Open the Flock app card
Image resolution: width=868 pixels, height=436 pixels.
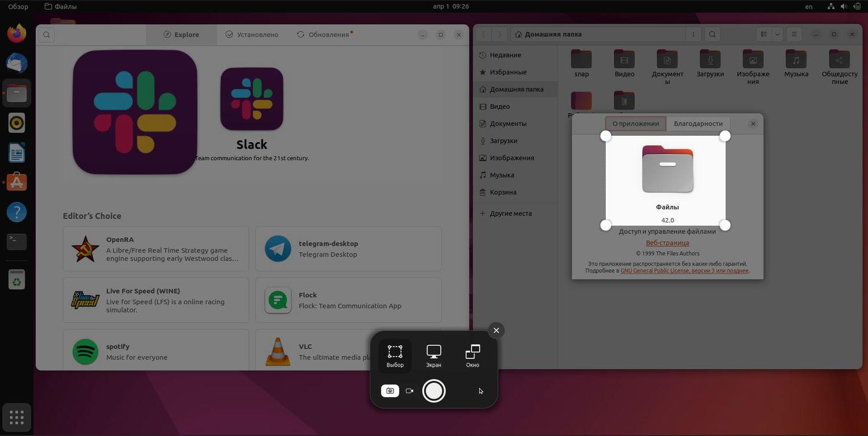pos(348,300)
